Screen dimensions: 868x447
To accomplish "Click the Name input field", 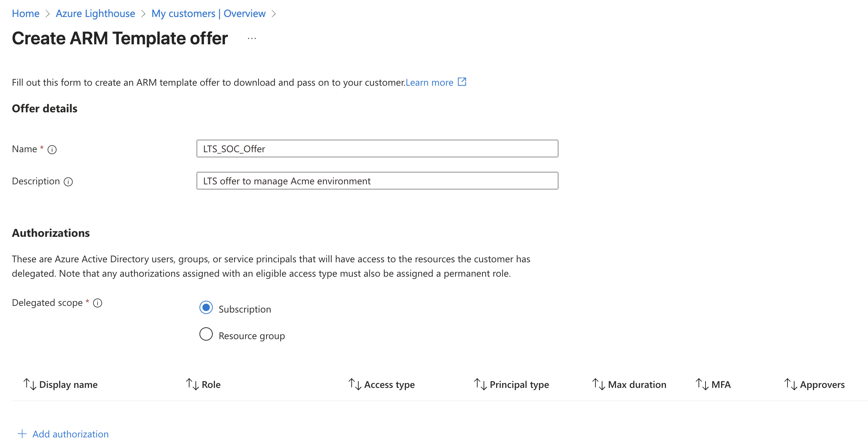I will tap(377, 149).
